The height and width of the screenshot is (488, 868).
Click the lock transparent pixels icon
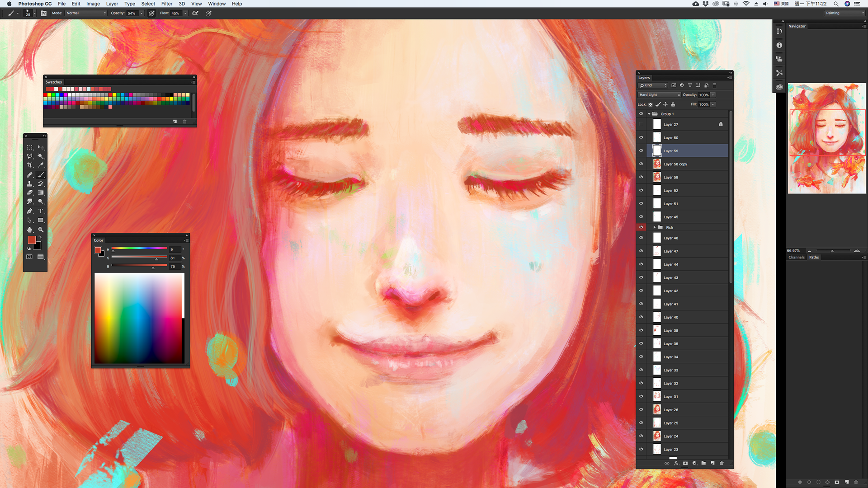pyautogui.click(x=651, y=104)
